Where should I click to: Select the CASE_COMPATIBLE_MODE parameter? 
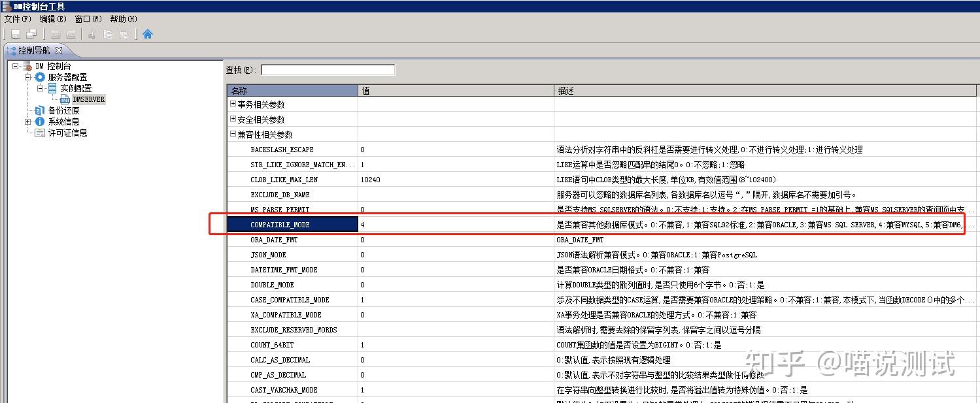(290, 300)
